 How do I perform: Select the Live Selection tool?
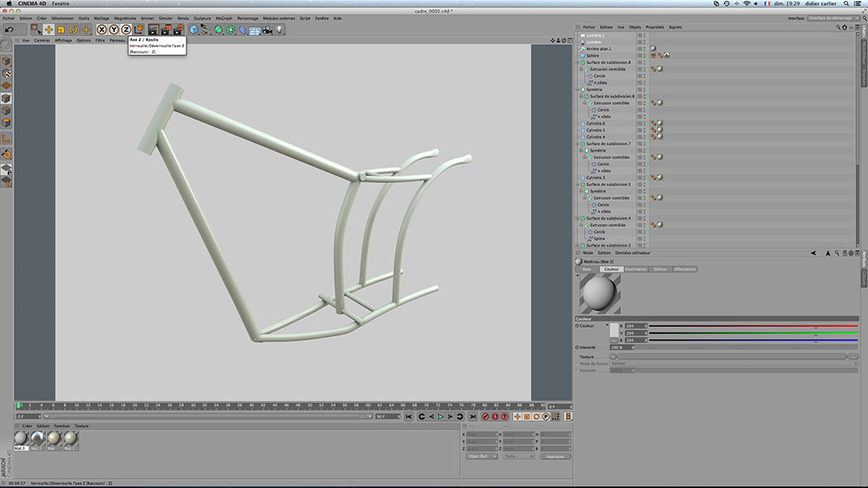coord(36,30)
